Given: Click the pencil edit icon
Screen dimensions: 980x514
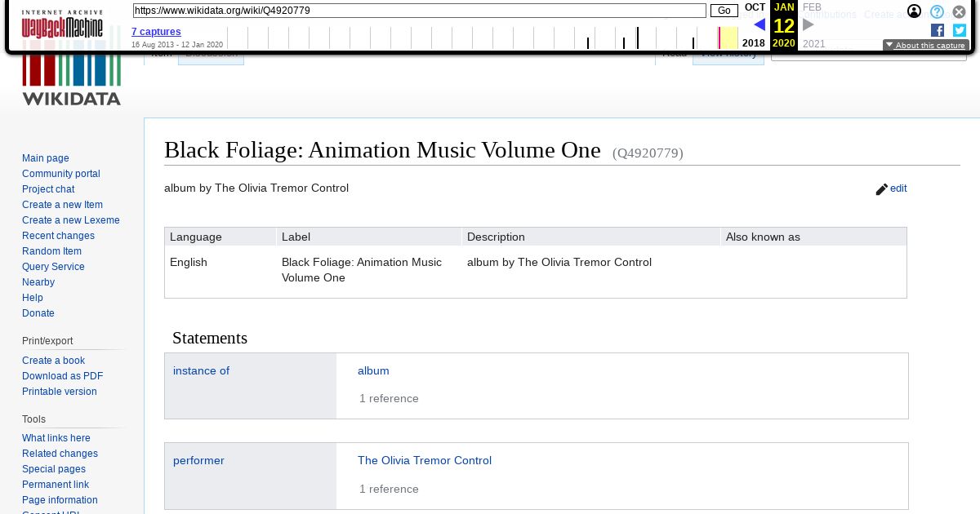Looking at the screenshot, I should pos(881,189).
